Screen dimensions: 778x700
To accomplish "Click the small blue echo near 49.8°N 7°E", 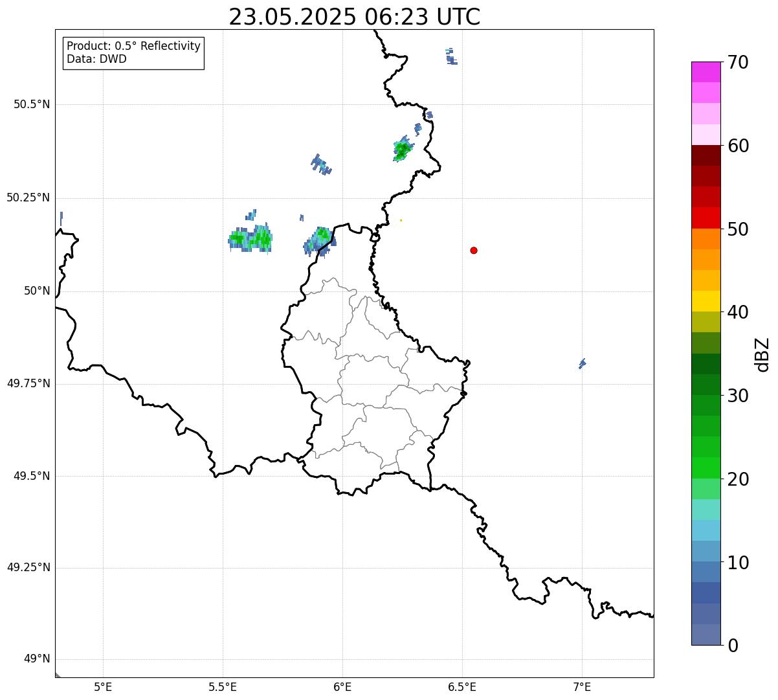I will coord(583,363).
